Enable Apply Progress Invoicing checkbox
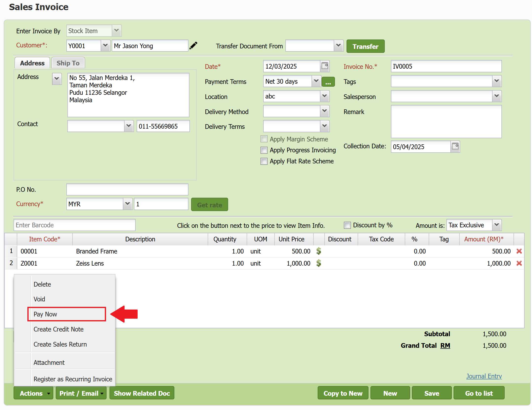The image size is (532, 410). pos(264,150)
